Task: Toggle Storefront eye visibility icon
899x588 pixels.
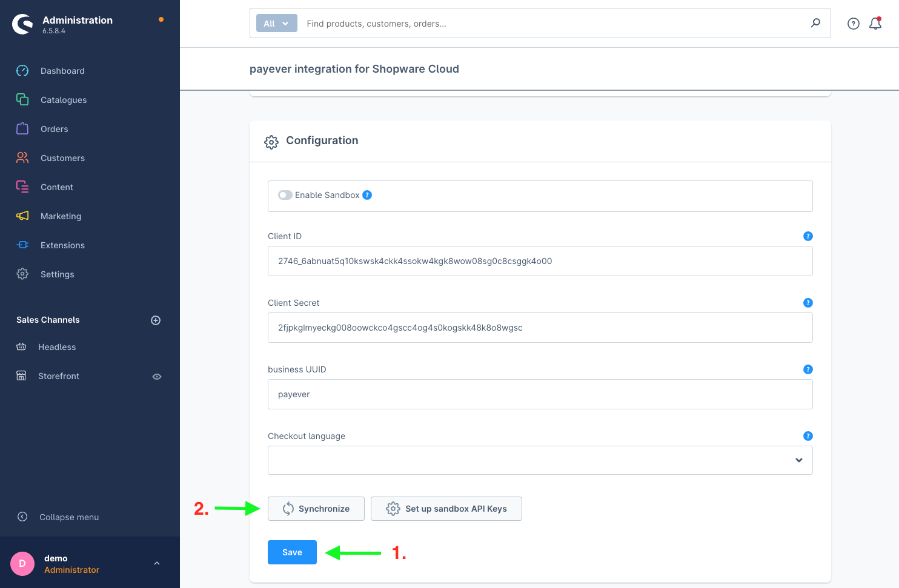Action: pos(157,377)
